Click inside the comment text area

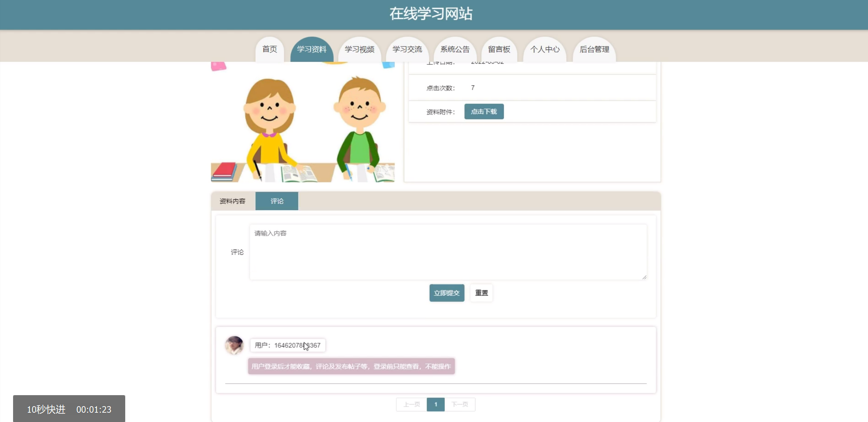448,252
